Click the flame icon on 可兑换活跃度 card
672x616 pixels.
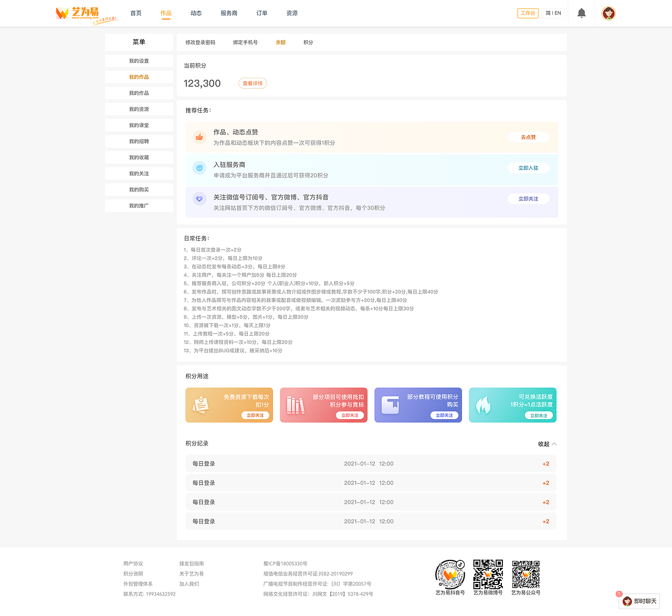pyautogui.click(x=483, y=405)
